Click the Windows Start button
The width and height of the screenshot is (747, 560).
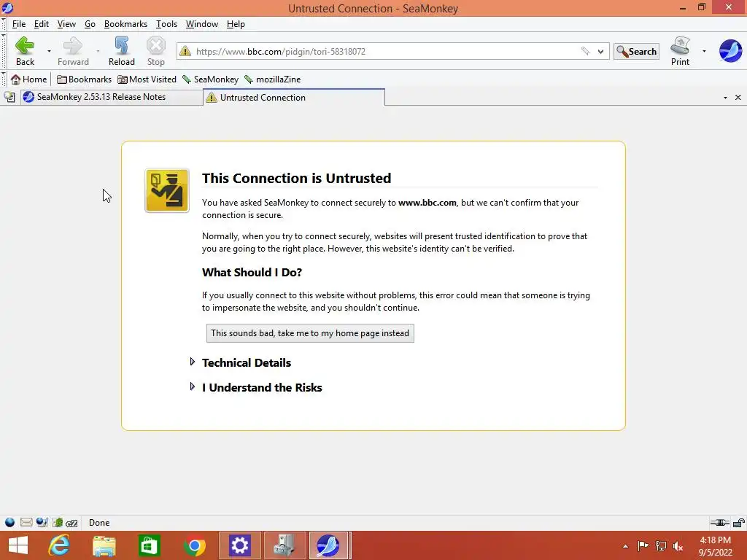click(18, 545)
